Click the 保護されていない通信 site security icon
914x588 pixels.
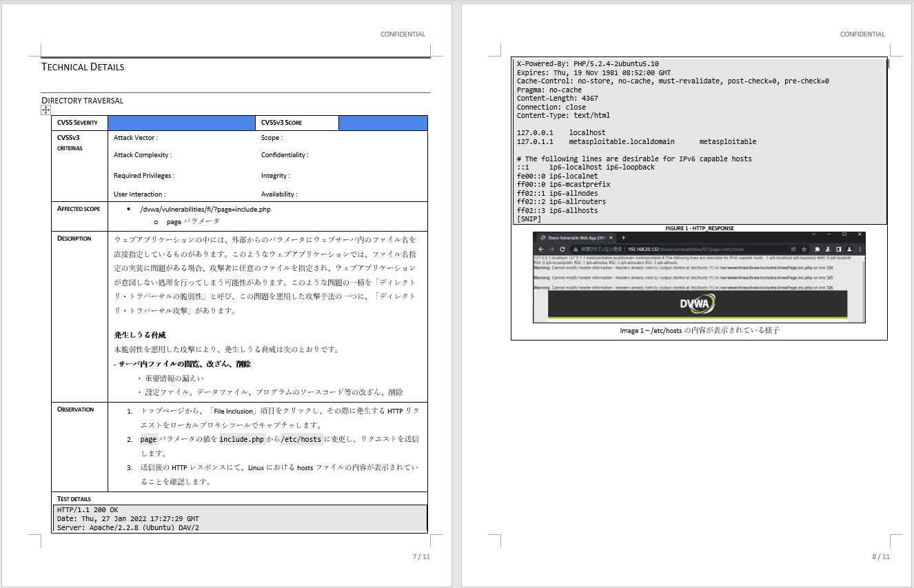pyautogui.click(x=575, y=249)
